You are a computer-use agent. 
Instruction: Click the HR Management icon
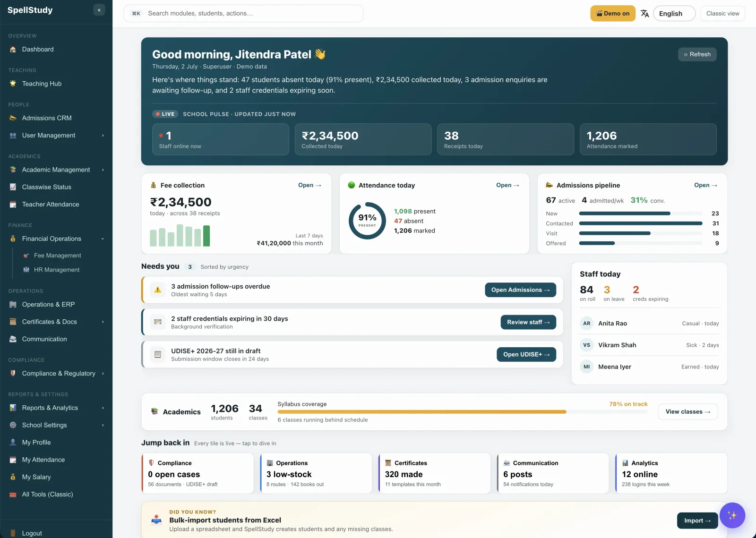point(26,270)
